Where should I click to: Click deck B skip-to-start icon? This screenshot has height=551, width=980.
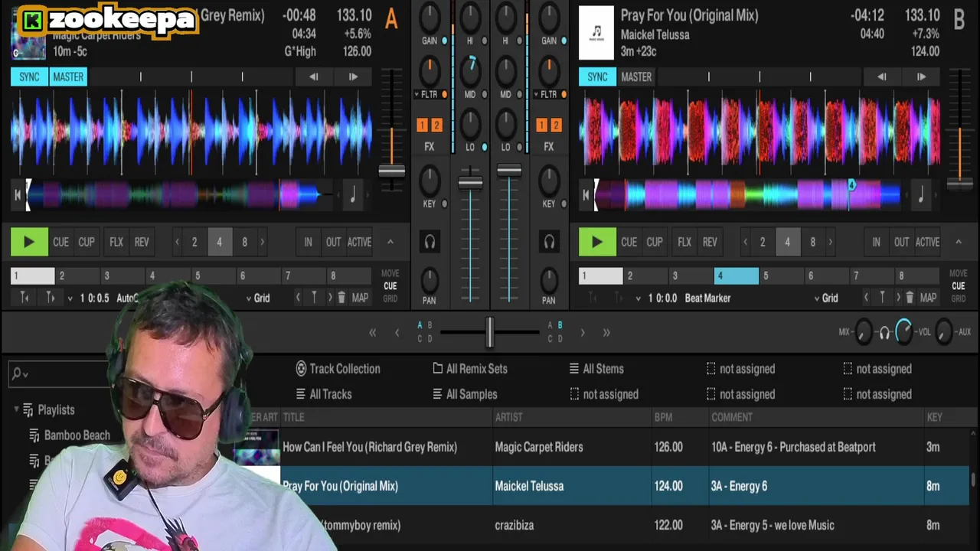(x=586, y=195)
